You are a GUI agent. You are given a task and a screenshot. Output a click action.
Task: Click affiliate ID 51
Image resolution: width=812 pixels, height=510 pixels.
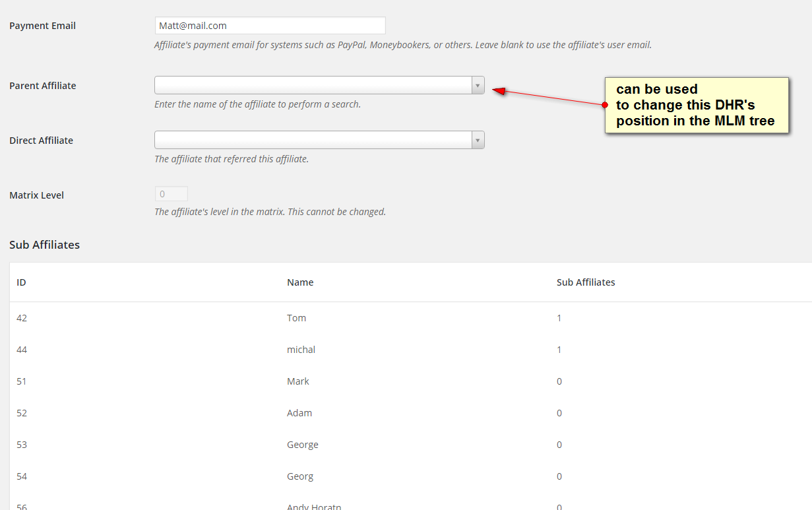tap(22, 381)
